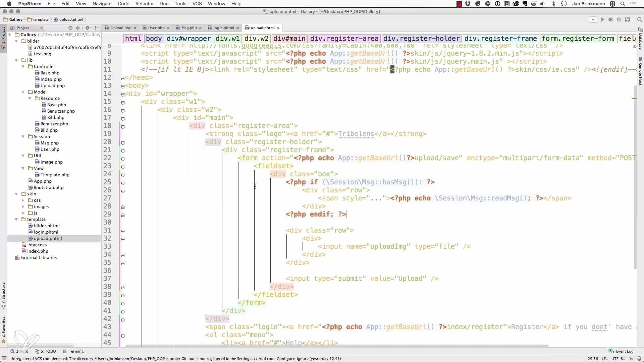Open the Favorites tool window stripe
Image resolution: width=644 pixels, height=362 pixels.
click(x=3, y=330)
